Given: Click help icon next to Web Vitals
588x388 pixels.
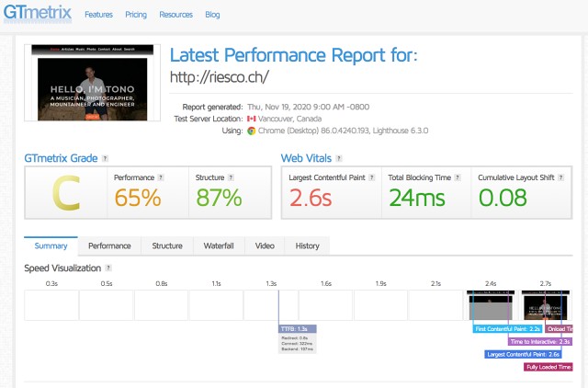Looking at the screenshot, I should 337,158.
